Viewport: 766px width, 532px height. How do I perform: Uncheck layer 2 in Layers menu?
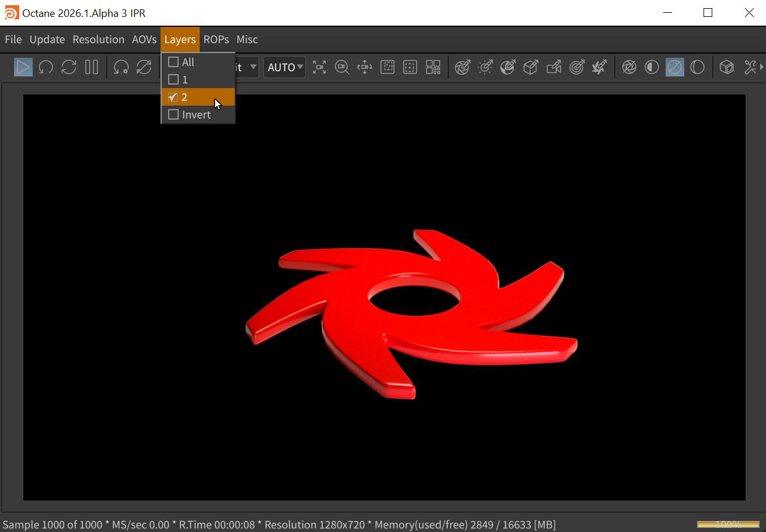pos(173,97)
